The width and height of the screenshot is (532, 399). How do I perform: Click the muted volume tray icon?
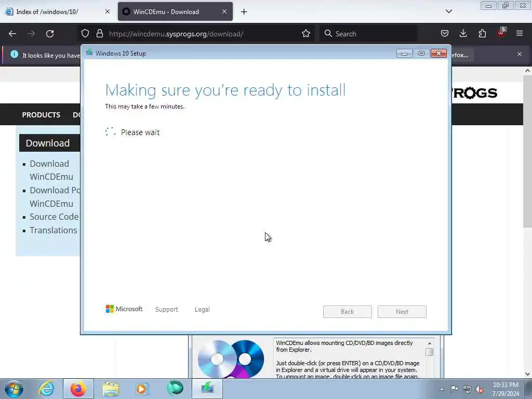point(480,390)
